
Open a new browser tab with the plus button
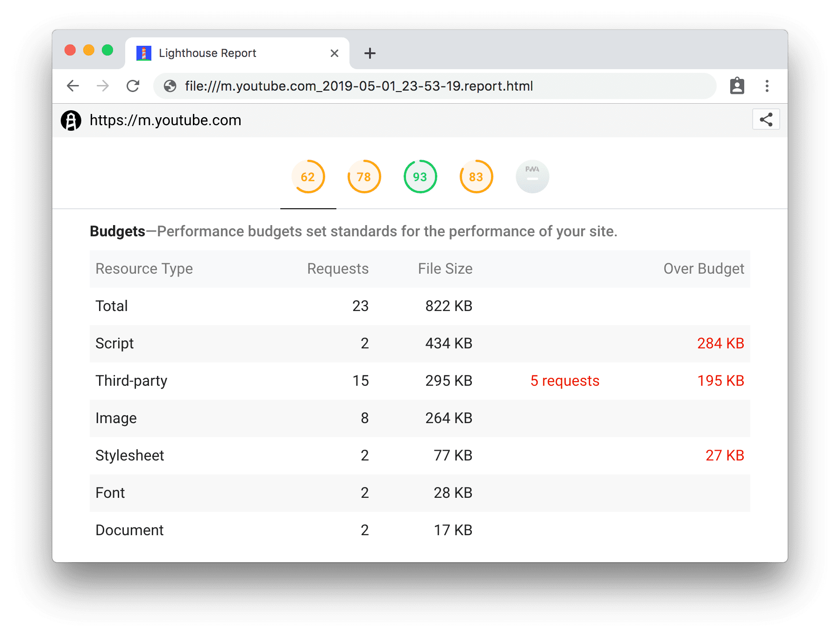370,53
